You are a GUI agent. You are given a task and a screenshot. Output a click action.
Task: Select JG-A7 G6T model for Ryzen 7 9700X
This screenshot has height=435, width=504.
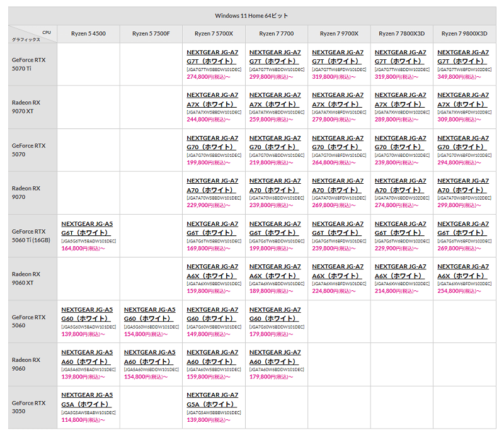pyautogui.click(x=338, y=228)
